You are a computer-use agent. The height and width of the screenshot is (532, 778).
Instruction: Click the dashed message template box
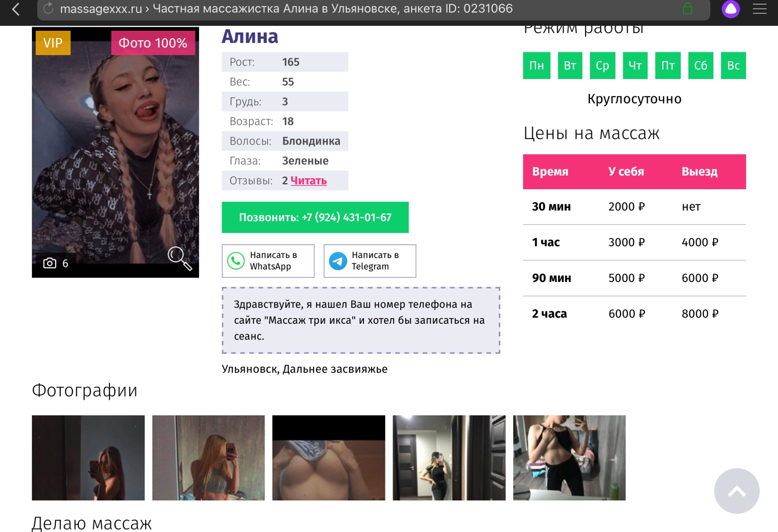361,320
